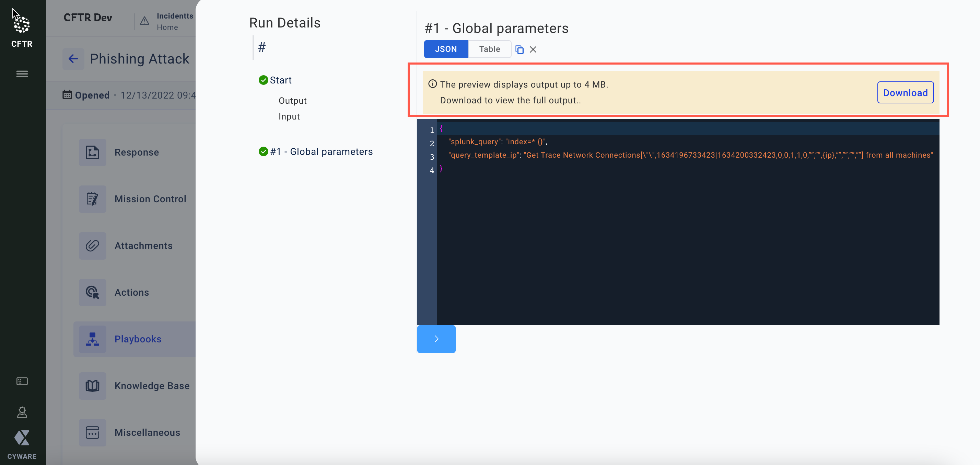The height and width of the screenshot is (465, 980).
Task: Select the Start step in Run Details
Action: point(280,80)
